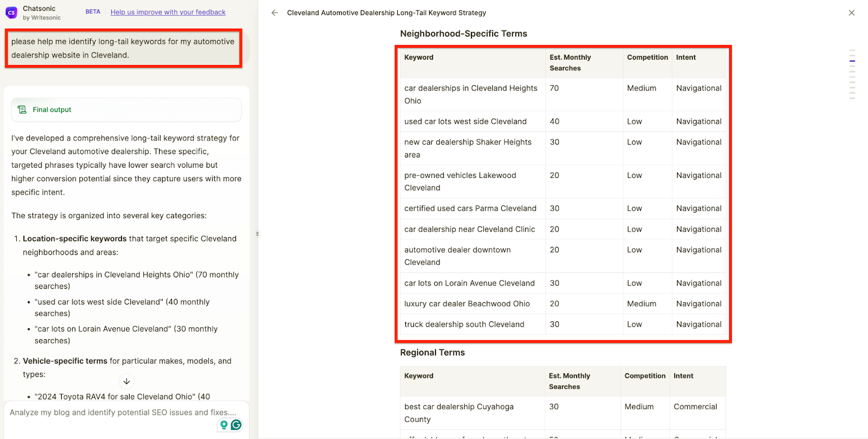The image size is (868, 439).
Task: Click 'Location-specific keywords' bold text in chat
Action: (x=74, y=239)
